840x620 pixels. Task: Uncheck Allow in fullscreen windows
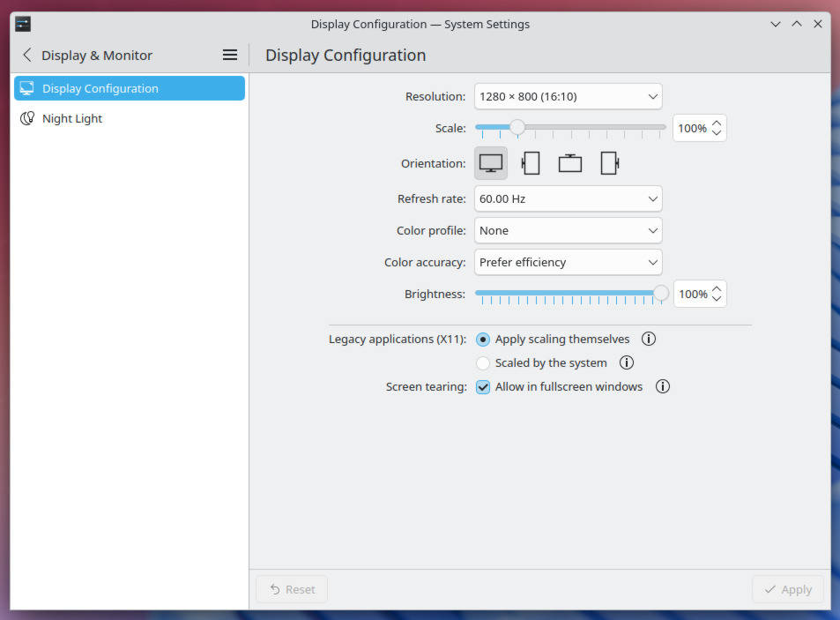click(x=483, y=386)
